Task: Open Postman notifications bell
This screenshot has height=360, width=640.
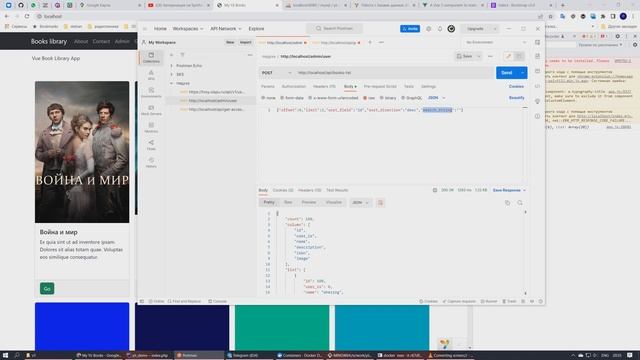Action: click(x=440, y=29)
